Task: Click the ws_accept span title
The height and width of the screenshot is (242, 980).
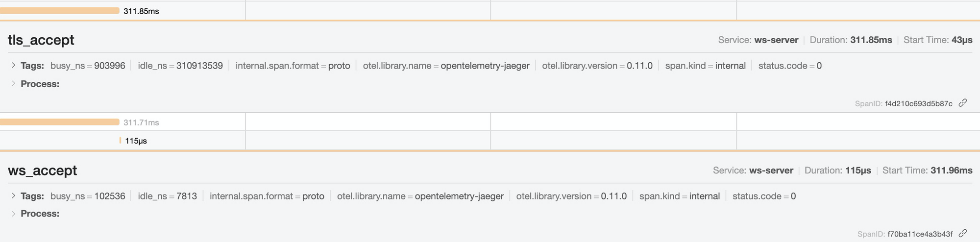Action: [x=43, y=170]
